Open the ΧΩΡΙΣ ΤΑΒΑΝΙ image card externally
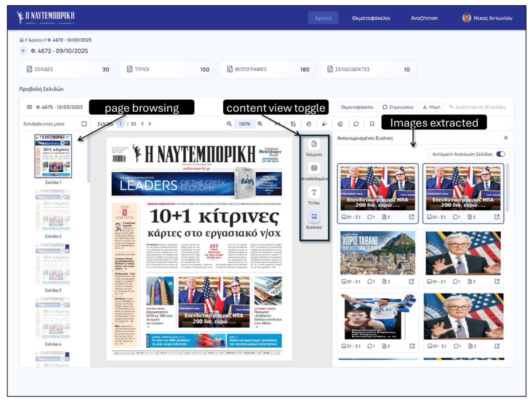 (x=412, y=281)
